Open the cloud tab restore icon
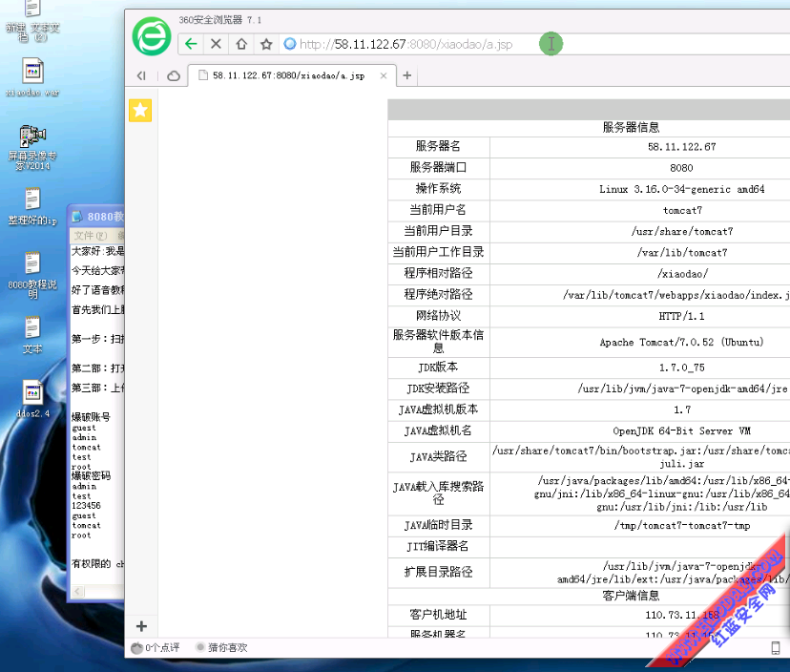Viewport: 790px width, 672px height. pyautogui.click(x=174, y=75)
